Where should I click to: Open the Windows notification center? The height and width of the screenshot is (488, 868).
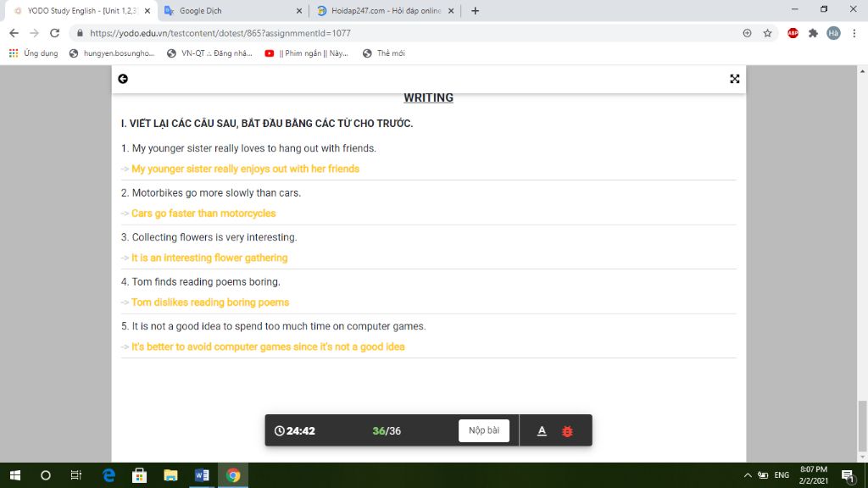[x=848, y=475]
